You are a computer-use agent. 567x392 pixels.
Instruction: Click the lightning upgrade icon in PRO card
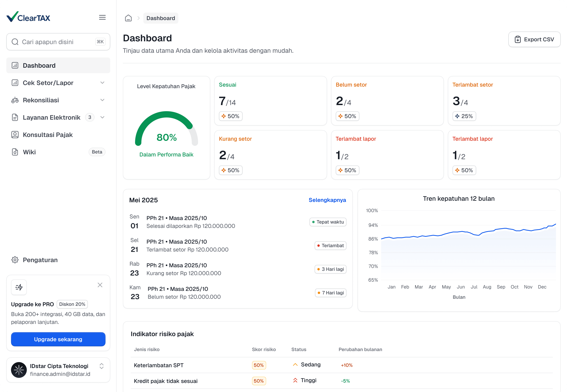(19, 287)
